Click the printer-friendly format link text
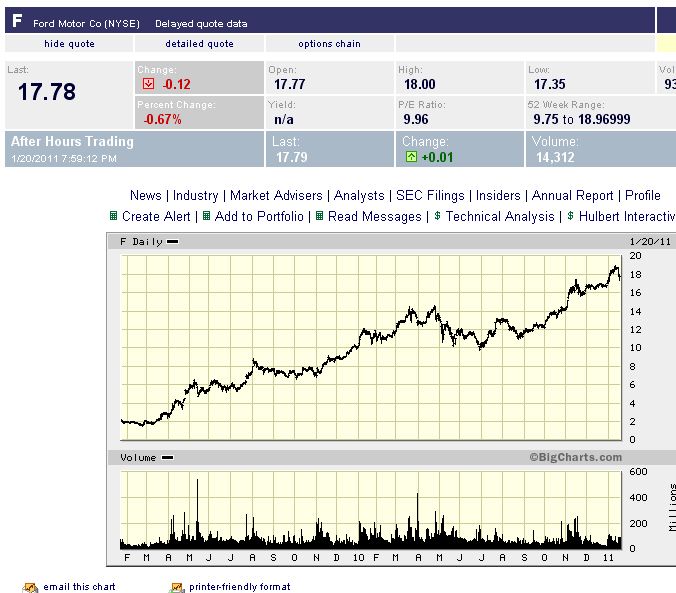The width and height of the screenshot is (676, 593). (x=240, y=587)
